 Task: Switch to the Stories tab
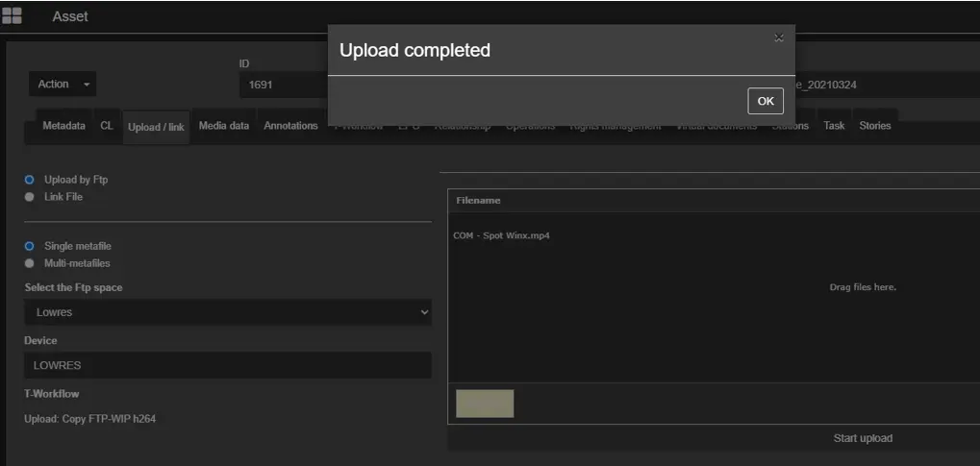[874, 126]
